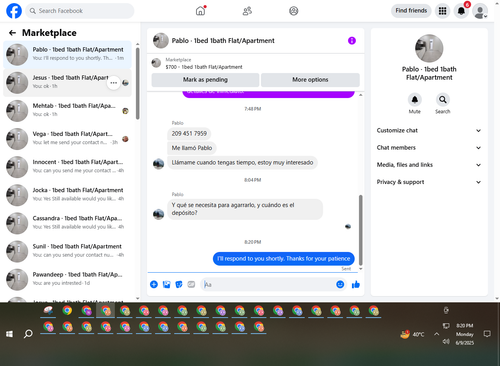Expand Customize chat section
This screenshot has height=366, width=500.
click(429, 131)
